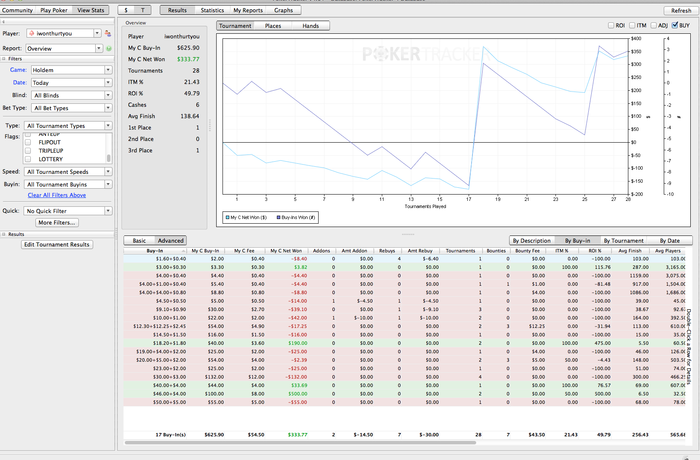Collapse the Results section with its header icon
Screen dimensions: 700x460
coord(3,233)
